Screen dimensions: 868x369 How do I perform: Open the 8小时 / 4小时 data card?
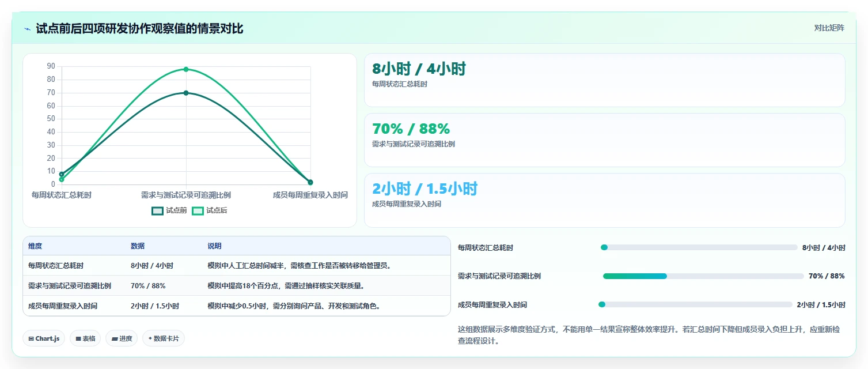pyautogui.click(x=604, y=80)
